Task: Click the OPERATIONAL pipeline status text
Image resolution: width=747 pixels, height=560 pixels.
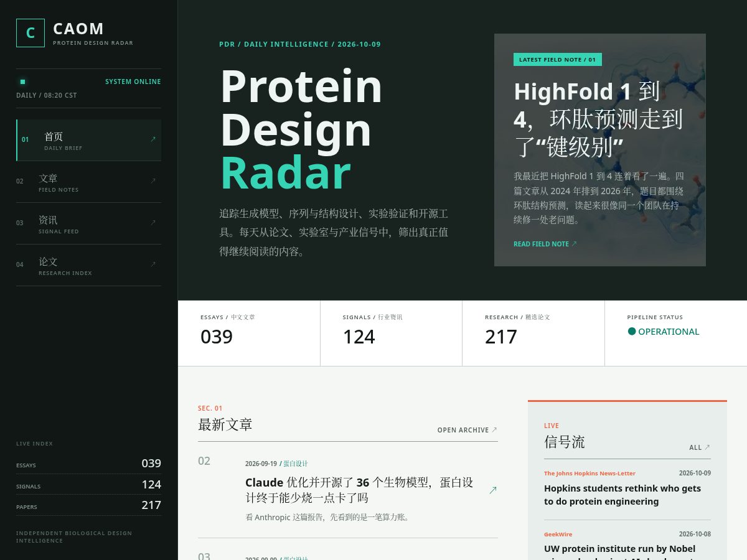Action: click(x=669, y=332)
